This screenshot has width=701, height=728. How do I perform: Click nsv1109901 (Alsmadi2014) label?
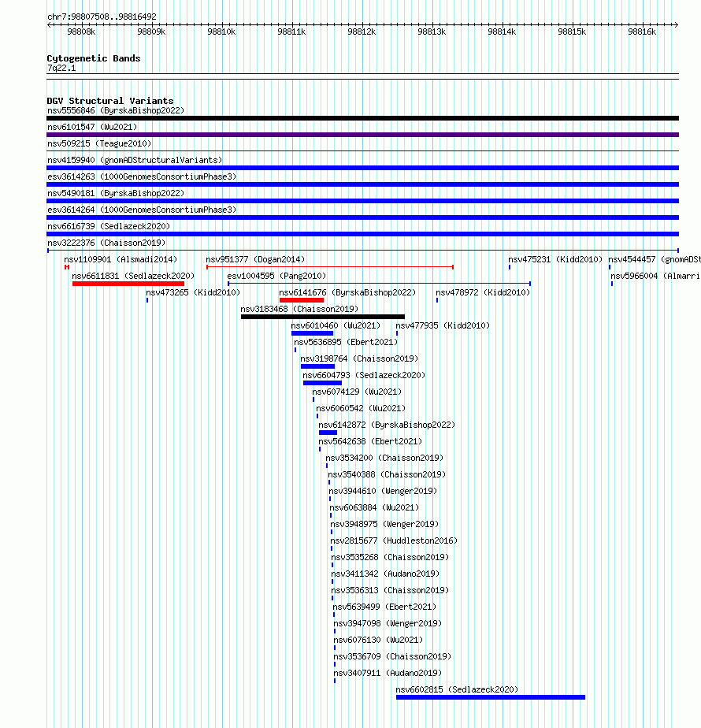coord(121,259)
